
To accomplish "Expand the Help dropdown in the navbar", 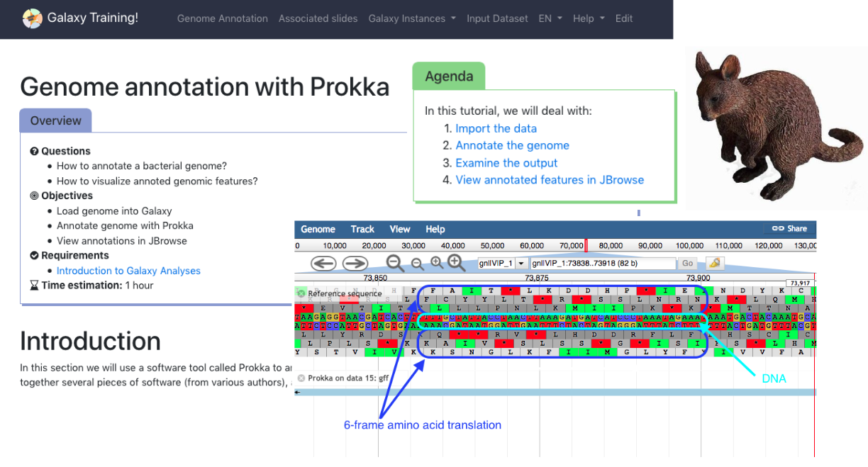I will pos(589,18).
